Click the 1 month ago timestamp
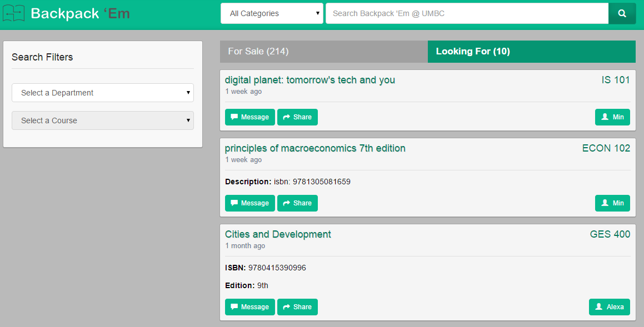644x327 pixels. 245,246
